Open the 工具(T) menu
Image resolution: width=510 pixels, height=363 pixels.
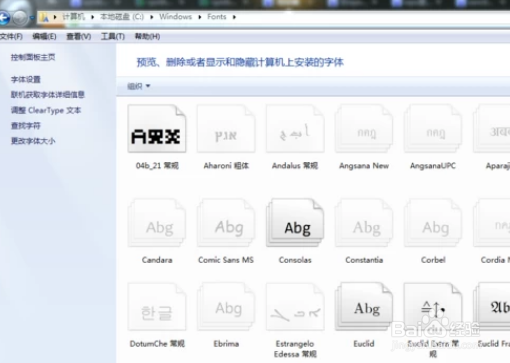click(113, 36)
